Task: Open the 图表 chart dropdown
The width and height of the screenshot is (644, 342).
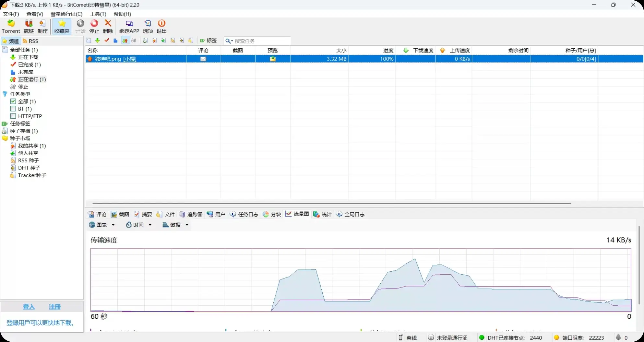Action: pyautogui.click(x=102, y=225)
